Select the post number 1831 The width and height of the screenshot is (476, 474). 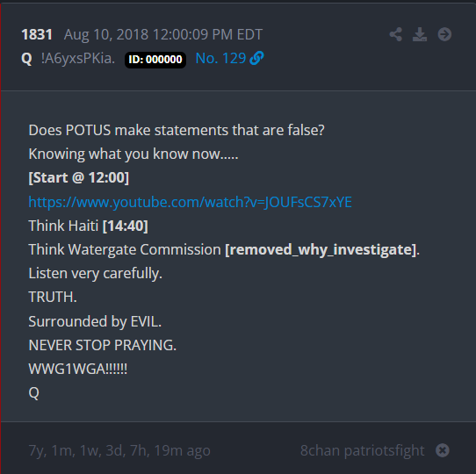click(x=37, y=34)
